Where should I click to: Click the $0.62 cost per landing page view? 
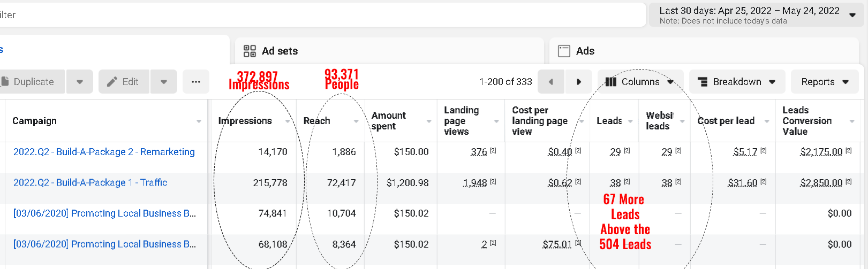pos(560,183)
